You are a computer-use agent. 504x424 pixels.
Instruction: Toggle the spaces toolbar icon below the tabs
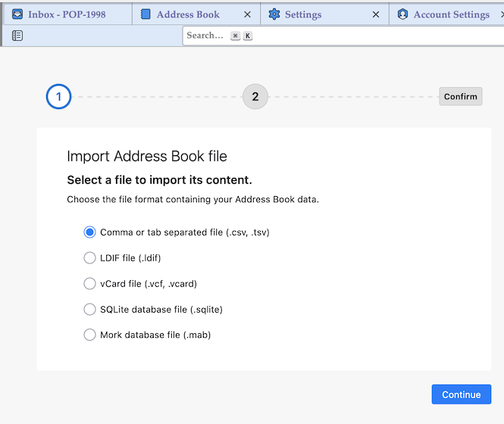pyautogui.click(x=17, y=36)
